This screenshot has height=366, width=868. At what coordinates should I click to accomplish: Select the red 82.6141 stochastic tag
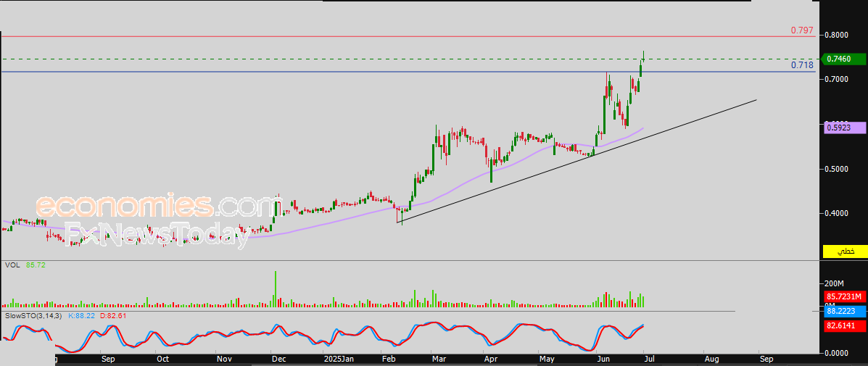[845, 327]
